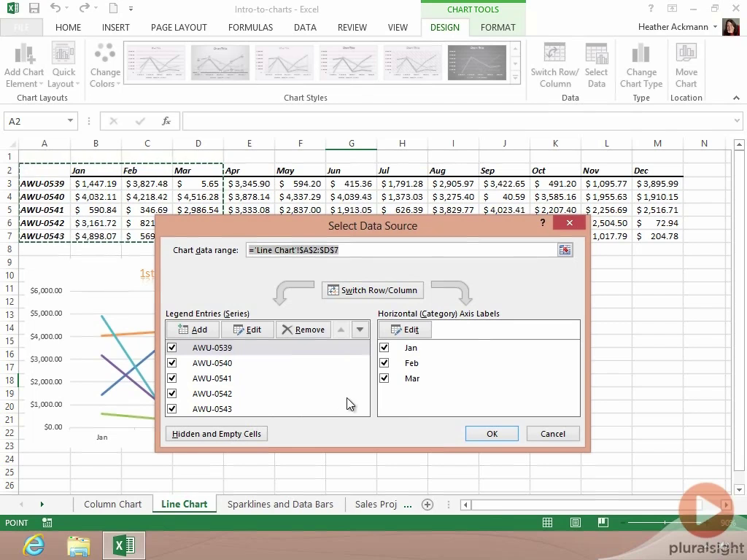Click Hidden and Empty Cells button

click(x=217, y=434)
